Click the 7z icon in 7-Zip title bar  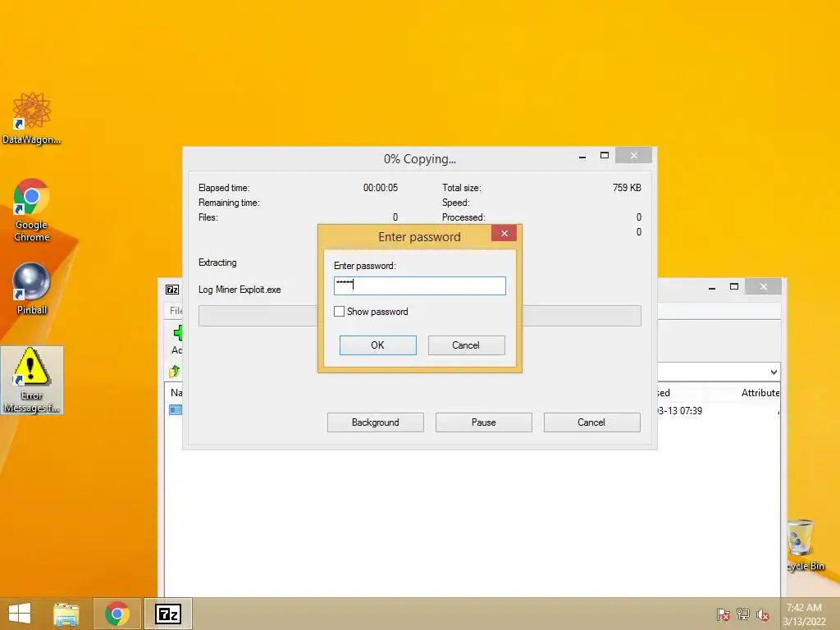pyautogui.click(x=172, y=290)
